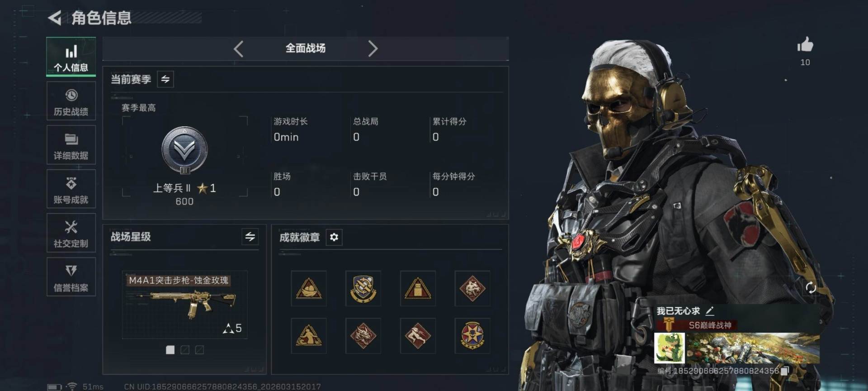Image resolution: width=868 pixels, height=391 pixels.
Task: Edit nickname via pencil icon beside 我已无求
Action: pos(710,311)
